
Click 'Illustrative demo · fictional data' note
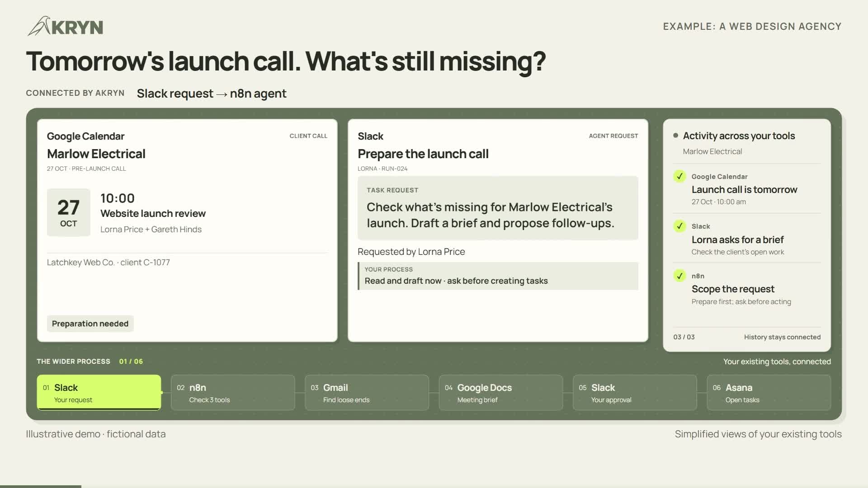(96, 434)
